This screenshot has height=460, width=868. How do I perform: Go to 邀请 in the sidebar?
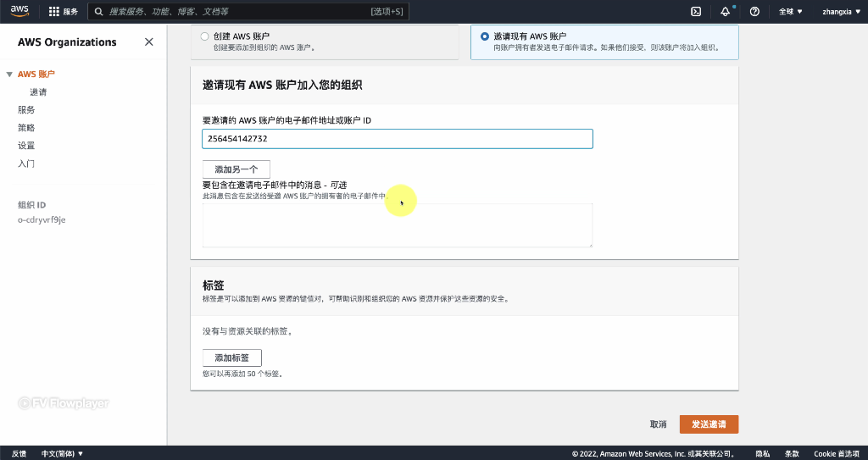38,91
